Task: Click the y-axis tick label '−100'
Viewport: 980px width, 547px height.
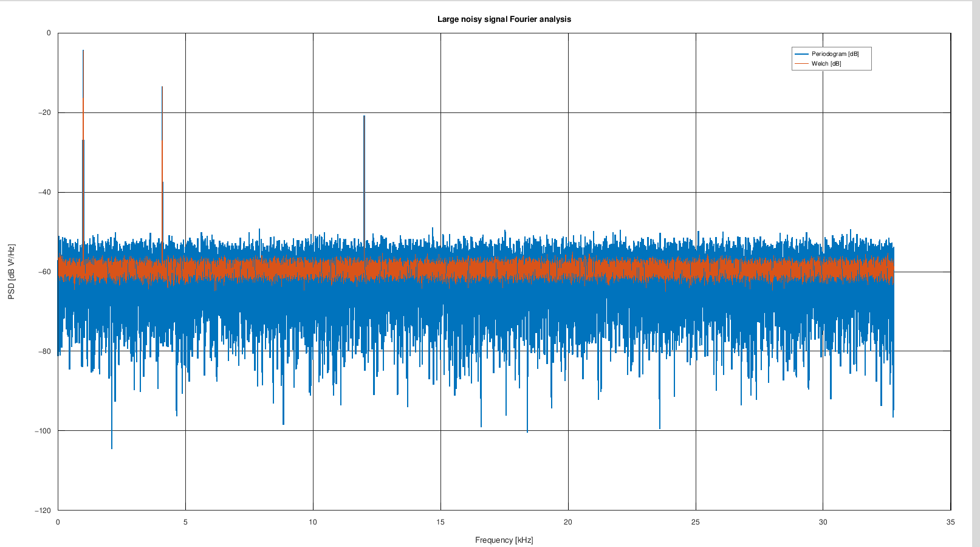Action: 43,431
